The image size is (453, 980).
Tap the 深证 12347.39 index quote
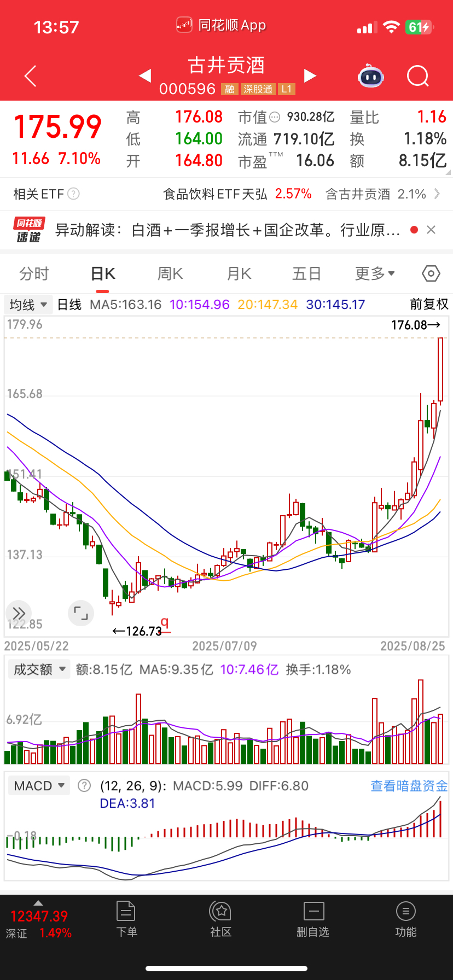pyautogui.click(x=39, y=924)
